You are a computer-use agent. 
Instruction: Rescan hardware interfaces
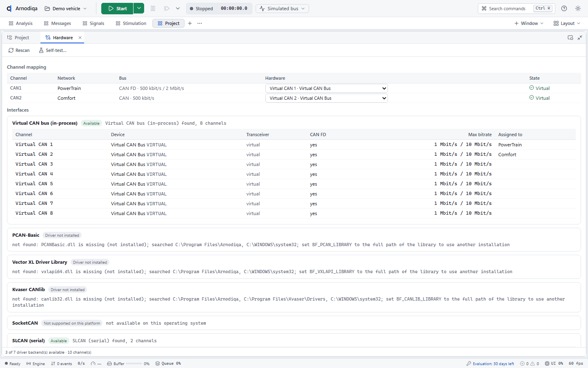pos(19,50)
